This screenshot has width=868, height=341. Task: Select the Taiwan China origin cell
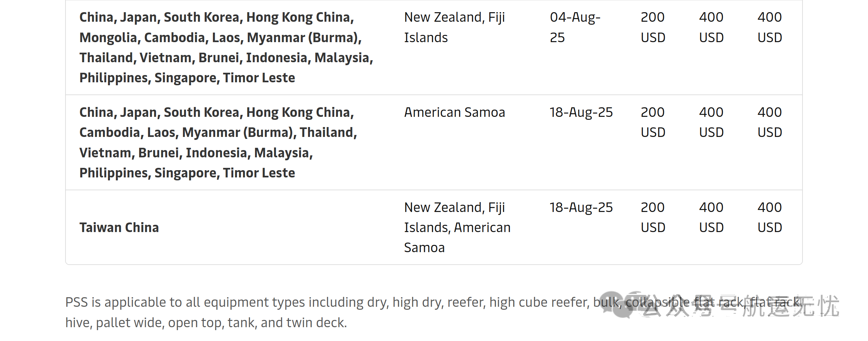click(119, 227)
